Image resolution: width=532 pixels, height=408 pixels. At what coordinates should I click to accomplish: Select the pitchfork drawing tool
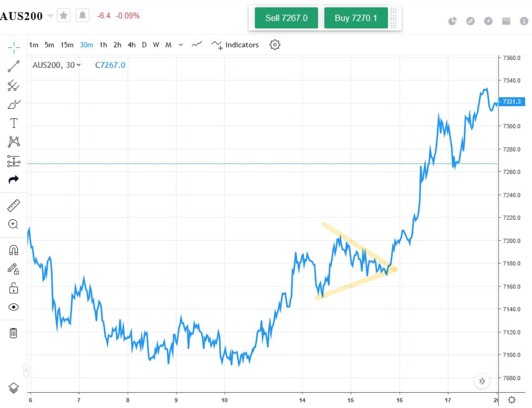(13, 85)
